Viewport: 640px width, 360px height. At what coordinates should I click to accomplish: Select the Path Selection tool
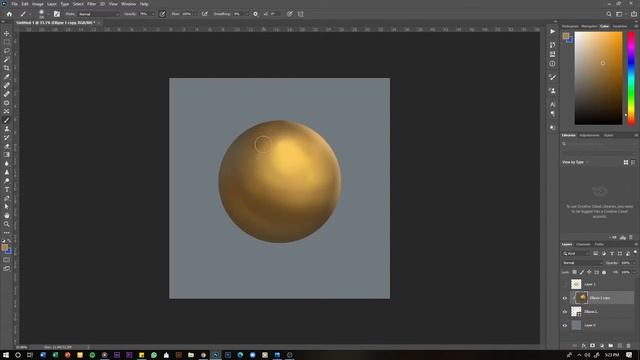click(7, 207)
